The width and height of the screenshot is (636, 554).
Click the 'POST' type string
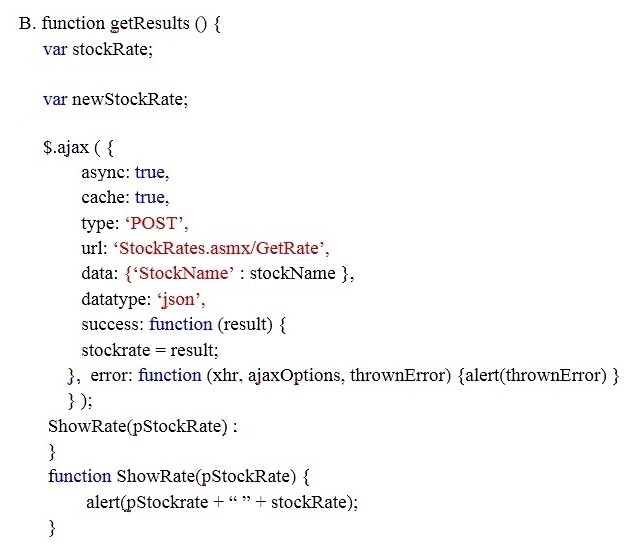coord(157,223)
